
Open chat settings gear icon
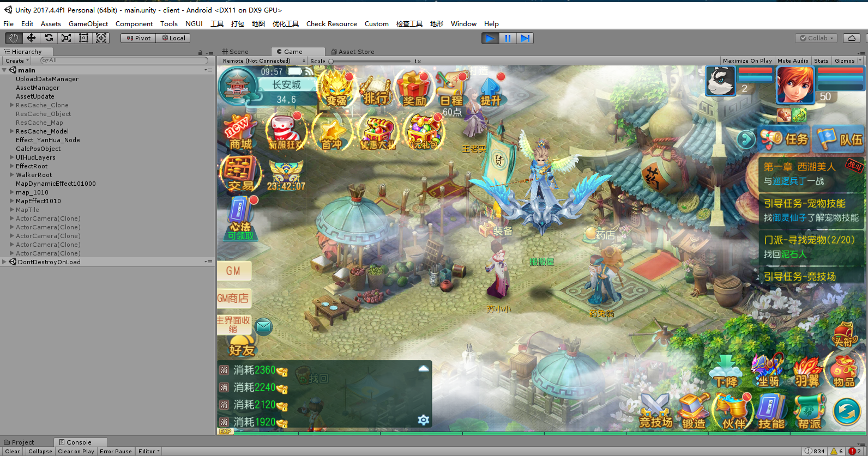coord(423,420)
